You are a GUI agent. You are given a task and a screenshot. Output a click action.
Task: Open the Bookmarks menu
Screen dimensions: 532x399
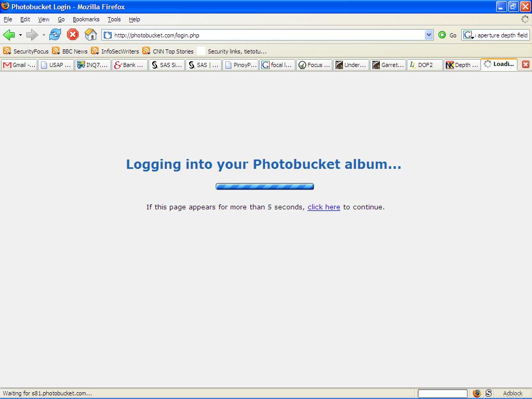pos(86,19)
